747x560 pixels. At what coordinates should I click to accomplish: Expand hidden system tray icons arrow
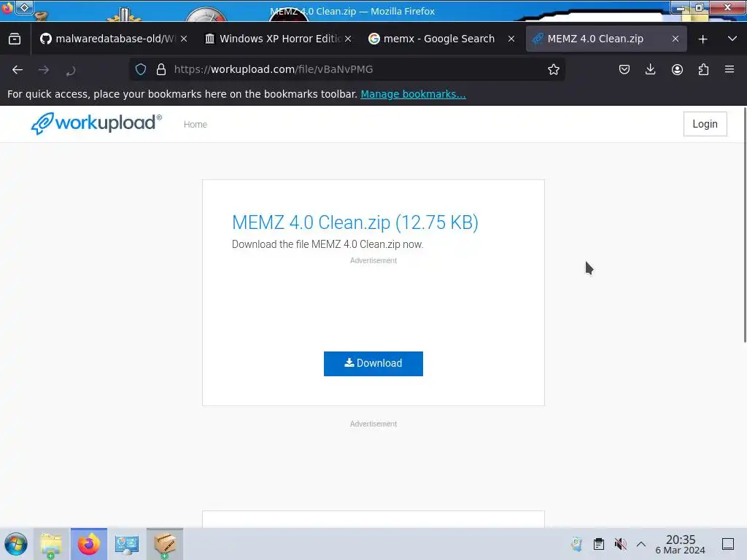coord(641,544)
